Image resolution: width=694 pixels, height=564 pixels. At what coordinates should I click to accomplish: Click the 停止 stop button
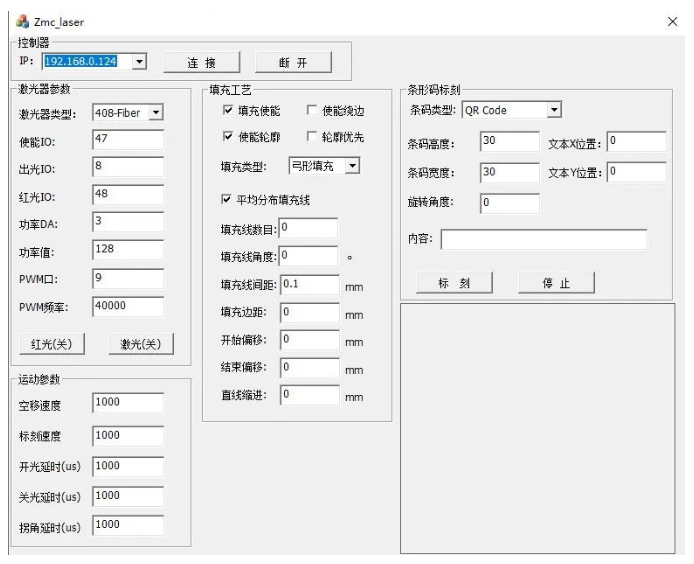pos(556,283)
